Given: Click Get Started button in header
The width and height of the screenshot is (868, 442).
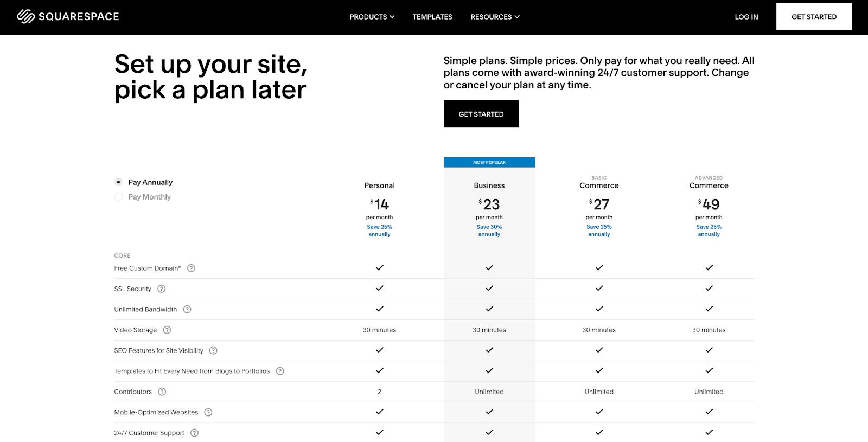Looking at the screenshot, I should click(814, 17).
